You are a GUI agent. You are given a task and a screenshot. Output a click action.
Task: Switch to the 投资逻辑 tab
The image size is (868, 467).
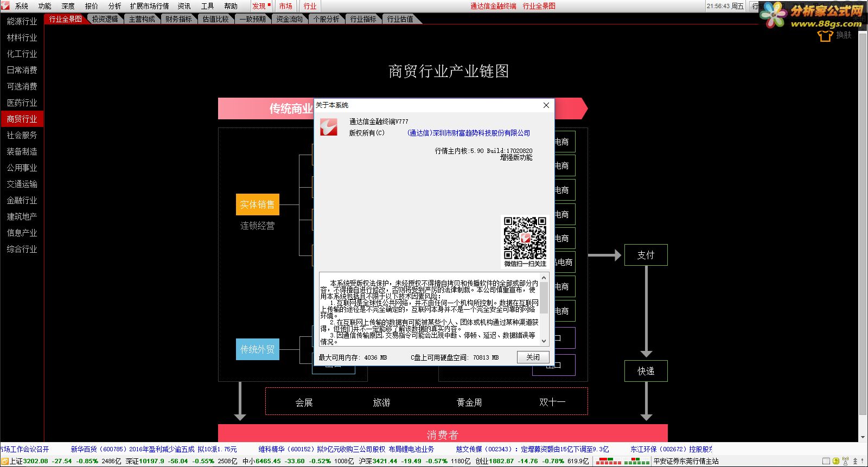click(x=105, y=19)
